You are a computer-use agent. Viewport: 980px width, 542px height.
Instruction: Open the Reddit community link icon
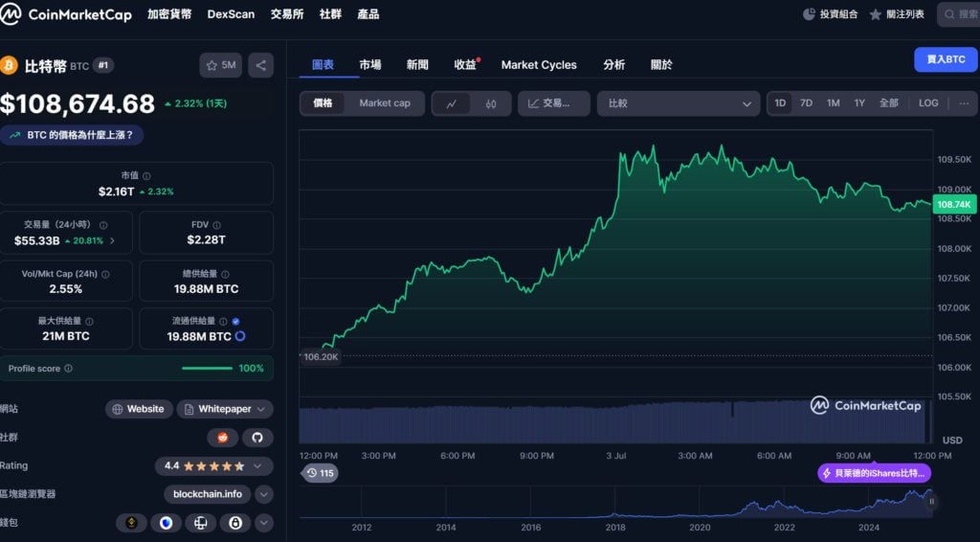223,438
